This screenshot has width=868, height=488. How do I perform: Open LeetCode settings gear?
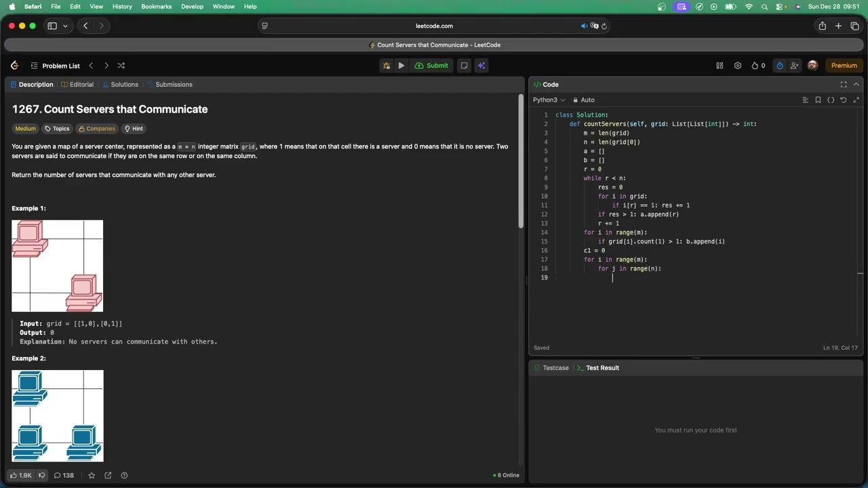[738, 66]
